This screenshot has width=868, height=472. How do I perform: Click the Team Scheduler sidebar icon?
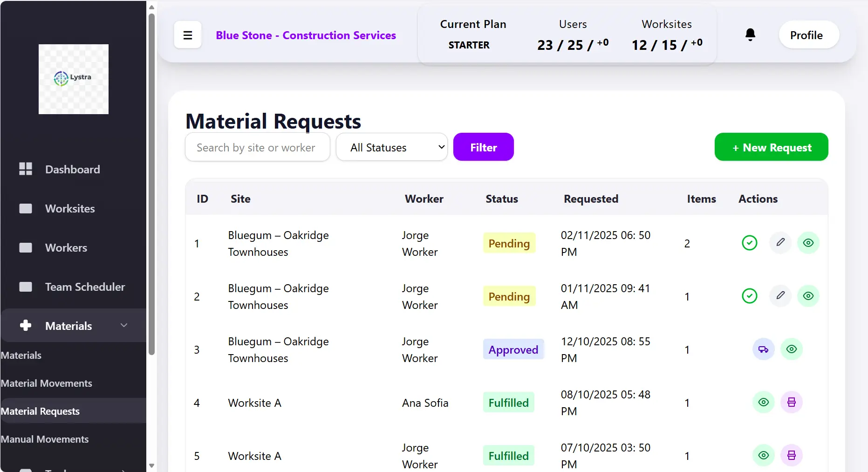26,287
